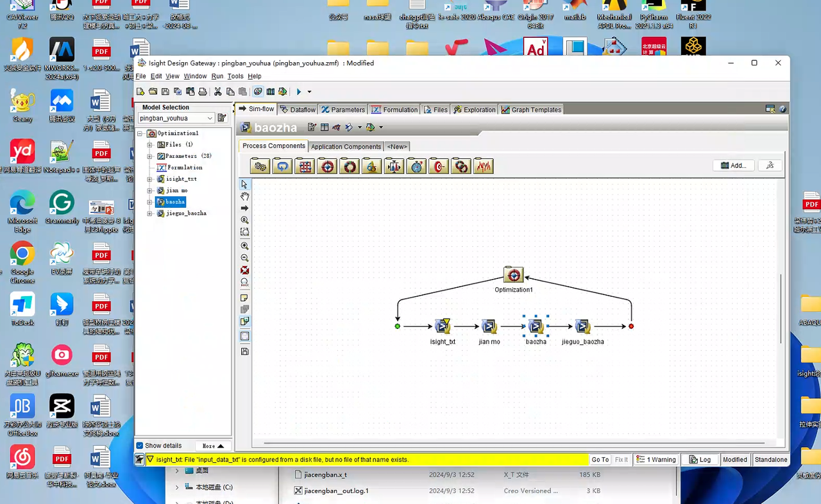
Task: Select jiacengban.x_t file in Explorer window
Action: 326,475
